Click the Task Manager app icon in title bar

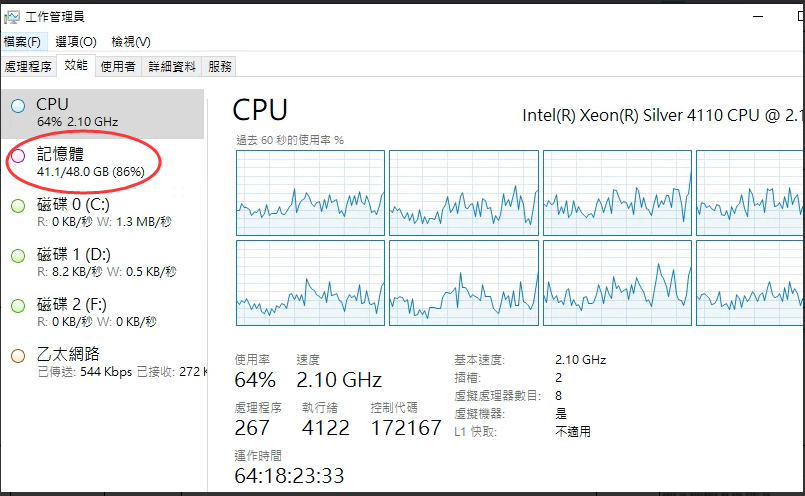11,16
